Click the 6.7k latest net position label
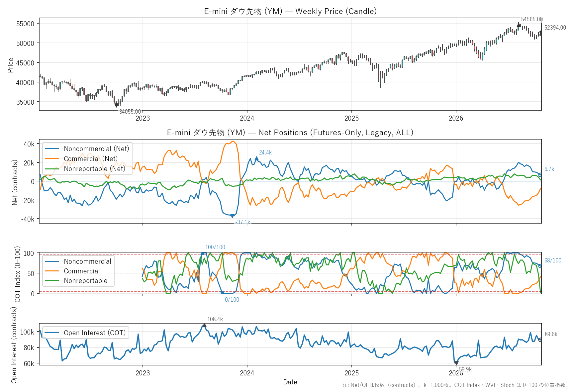This screenshot has height=392, width=574. (549, 169)
